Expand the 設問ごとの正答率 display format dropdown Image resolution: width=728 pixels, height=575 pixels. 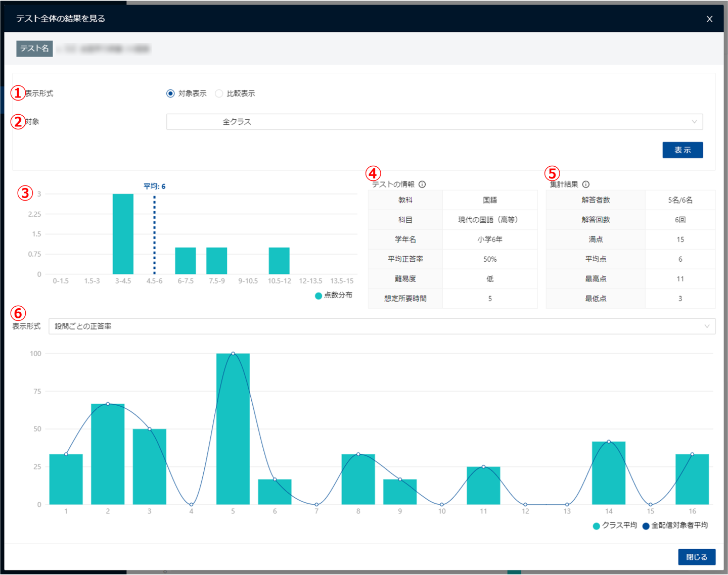click(x=382, y=326)
